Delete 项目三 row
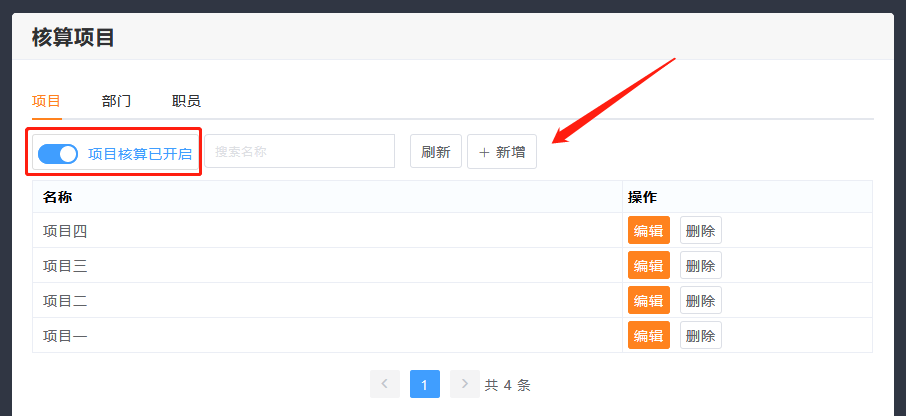Viewport: 906px width, 416px height. tap(700, 265)
